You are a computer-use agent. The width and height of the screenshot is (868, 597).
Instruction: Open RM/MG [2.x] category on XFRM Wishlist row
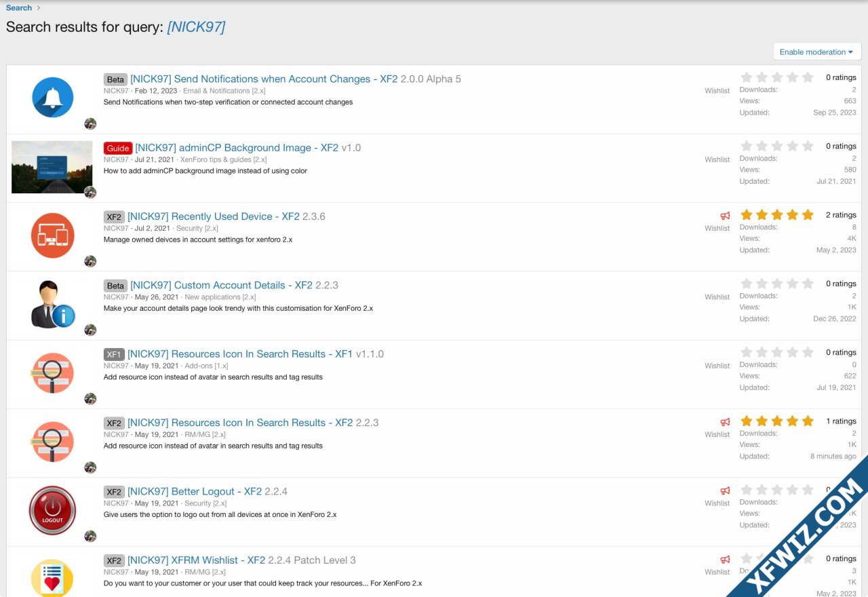tap(205, 572)
